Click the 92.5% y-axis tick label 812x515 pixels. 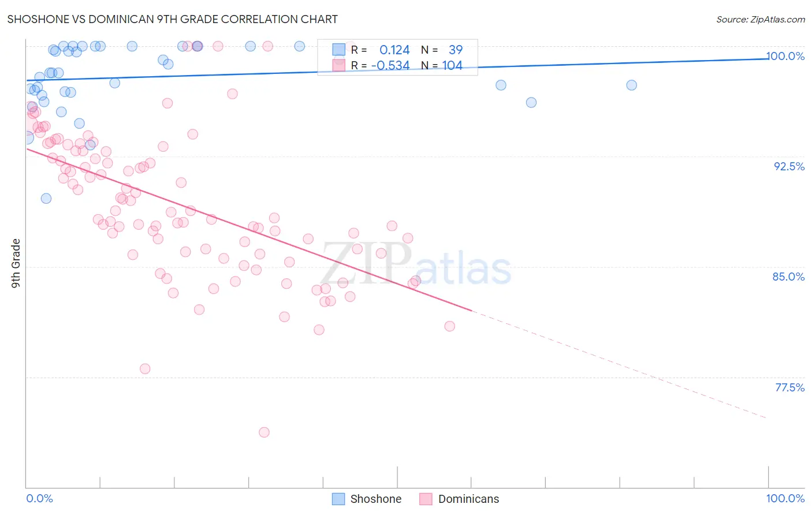point(789,166)
